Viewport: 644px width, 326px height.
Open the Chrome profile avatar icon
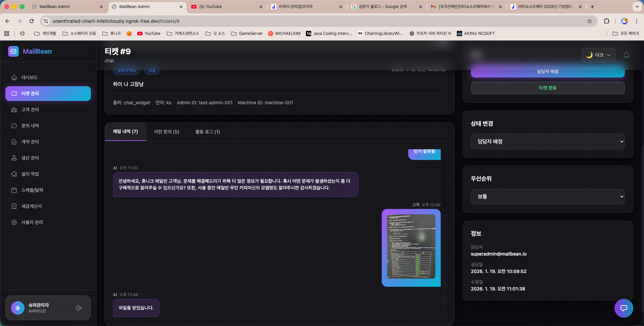click(x=625, y=21)
